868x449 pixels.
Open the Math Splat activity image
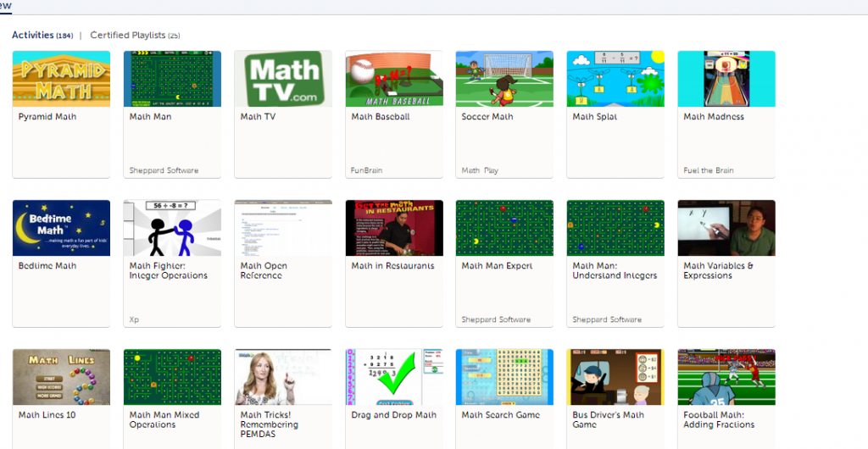pyautogui.click(x=615, y=79)
